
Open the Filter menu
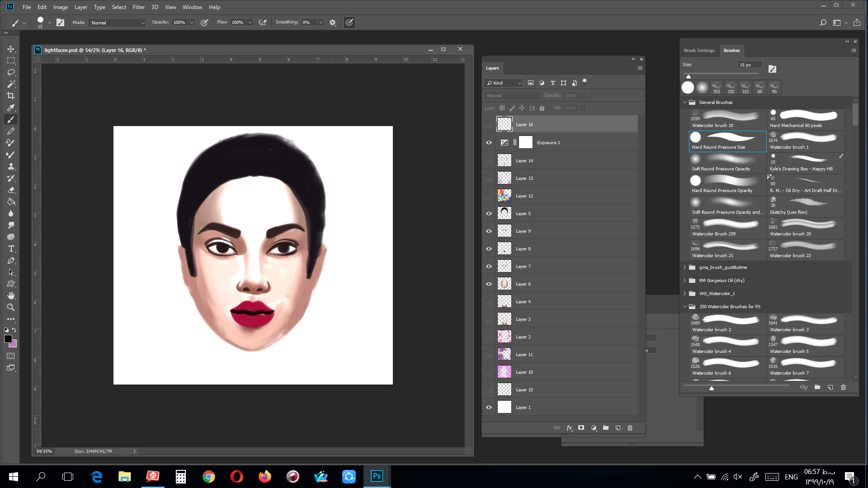[139, 7]
